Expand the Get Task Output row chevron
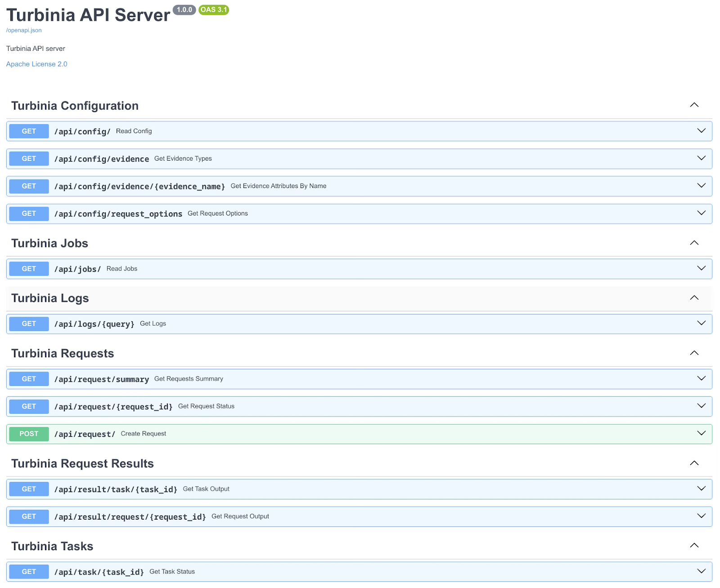 701,489
